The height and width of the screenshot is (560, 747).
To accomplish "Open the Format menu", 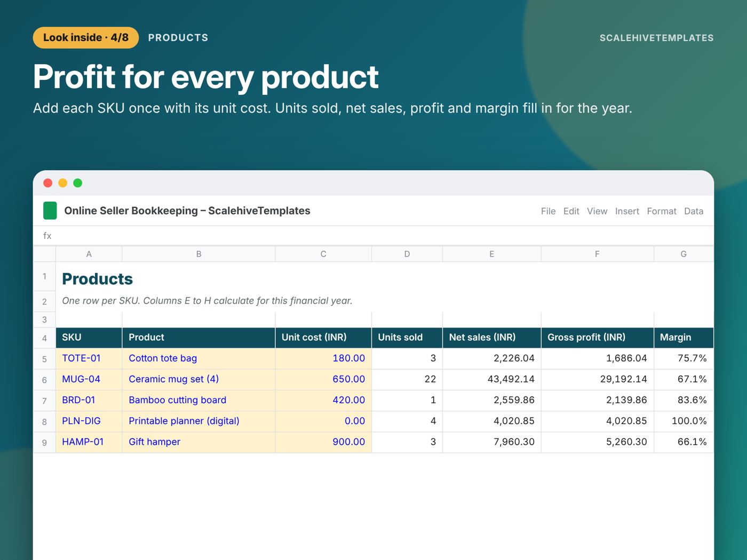I will click(662, 211).
